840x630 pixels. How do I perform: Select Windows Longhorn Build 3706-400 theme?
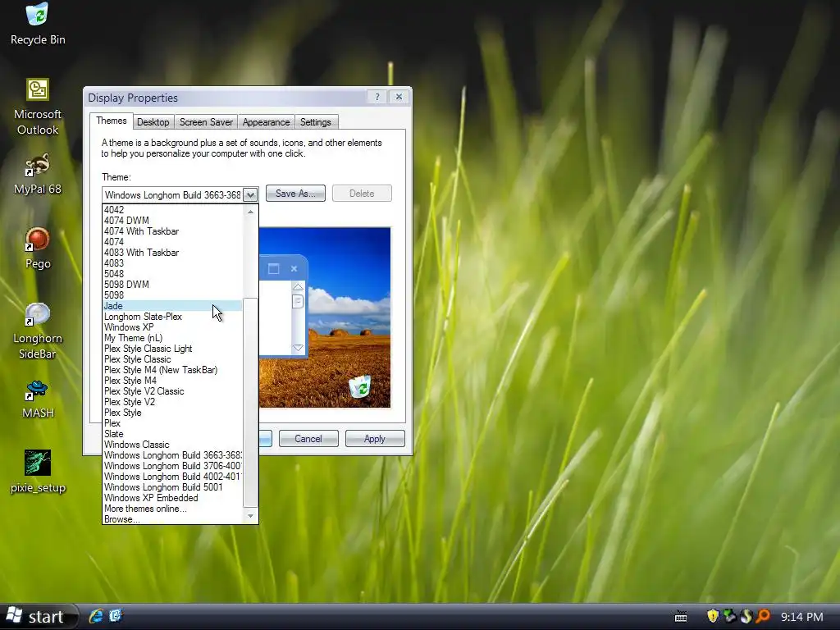tap(172, 466)
